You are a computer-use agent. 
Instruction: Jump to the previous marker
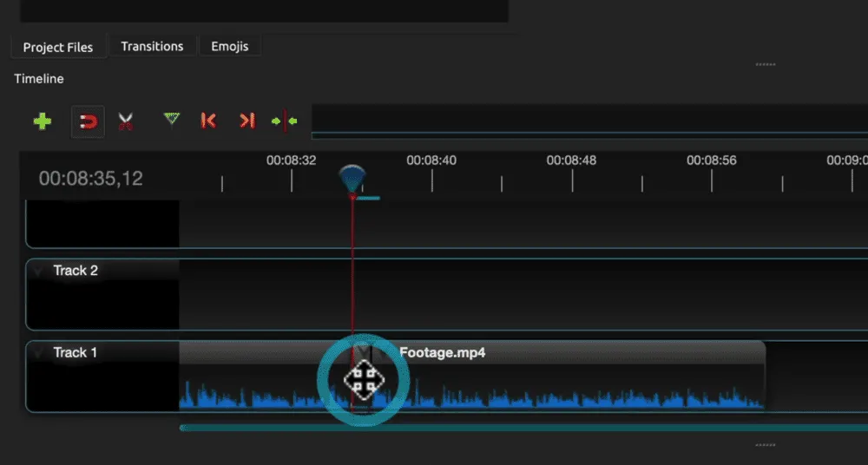point(208,121)
